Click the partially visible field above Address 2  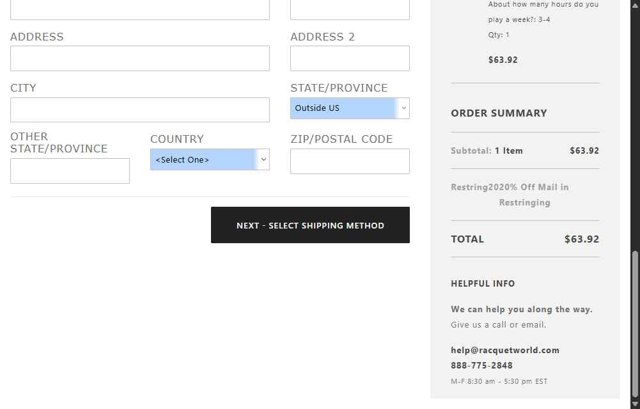pyautogui.click(x=350, y=10)
